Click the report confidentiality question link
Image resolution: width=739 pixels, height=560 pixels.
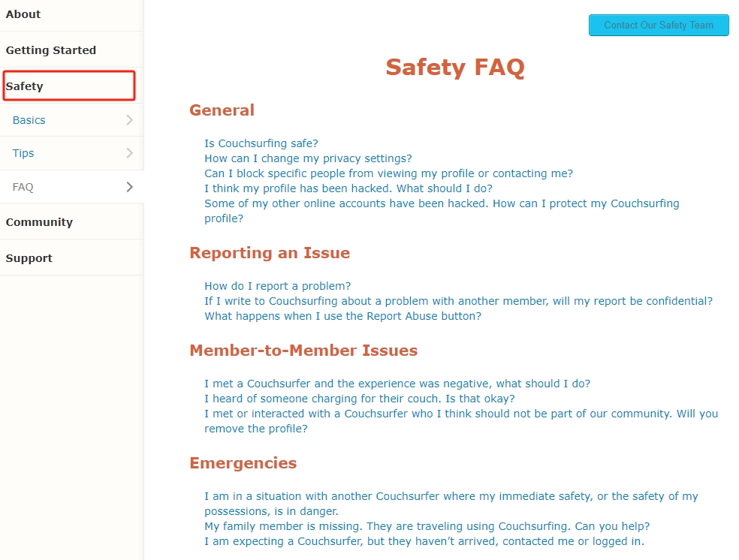coord(458,301)
